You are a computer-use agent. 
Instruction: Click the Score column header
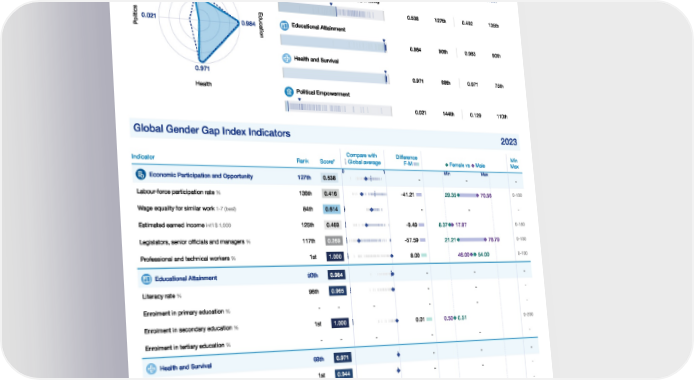(x=328, y=161)
